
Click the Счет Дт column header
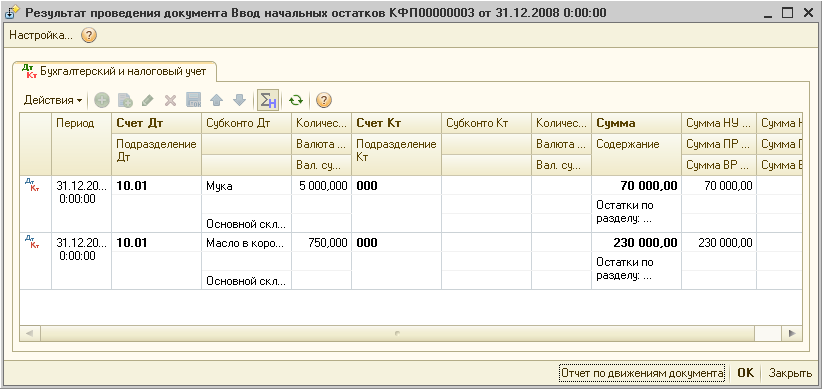coord(157,123)
